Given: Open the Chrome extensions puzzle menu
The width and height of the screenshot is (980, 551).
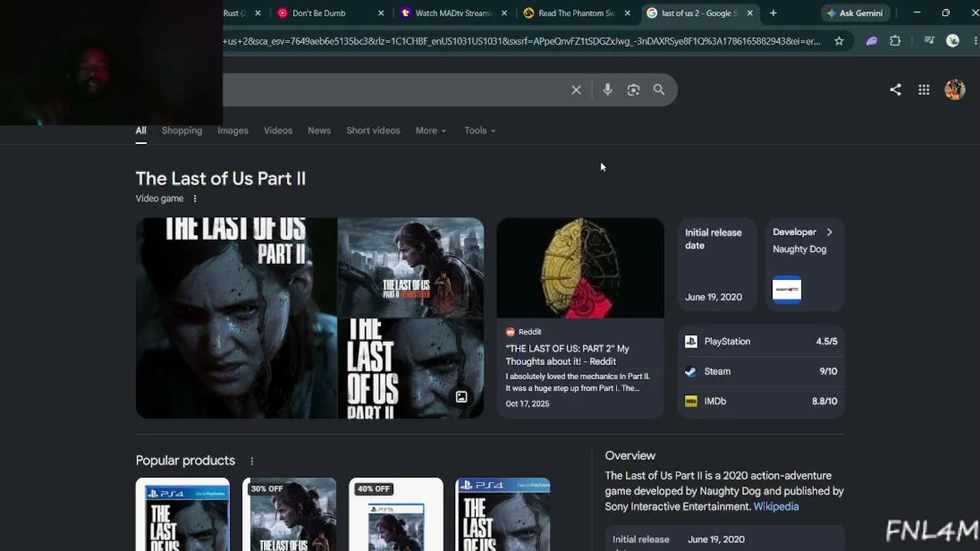Looking at the screenshot, I should [895, 41].
